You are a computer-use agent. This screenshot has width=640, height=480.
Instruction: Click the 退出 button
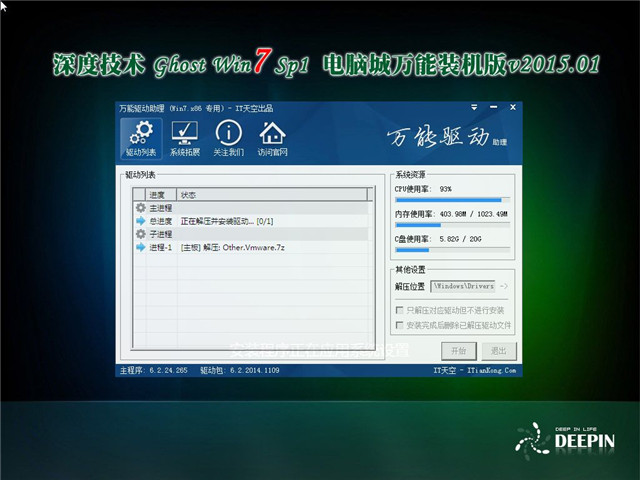(x=499, y=351)
